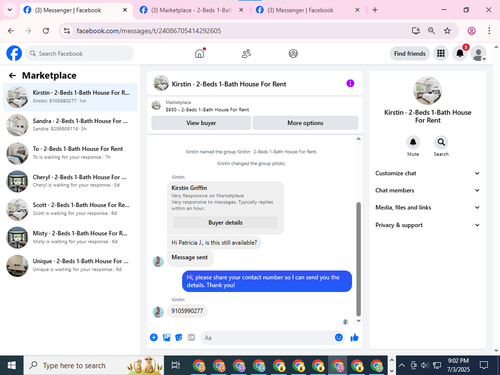
Task: Open Task View on the taskbar
Action: point(176,365)
